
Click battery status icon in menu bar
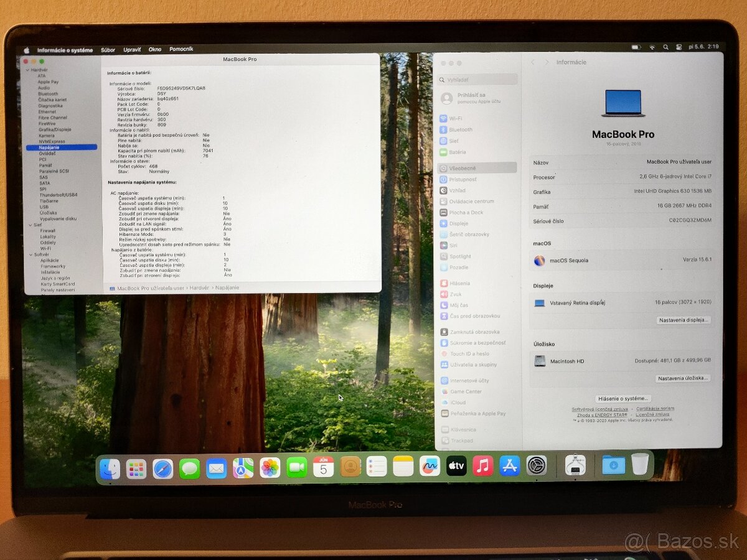[x=636, y=47]
